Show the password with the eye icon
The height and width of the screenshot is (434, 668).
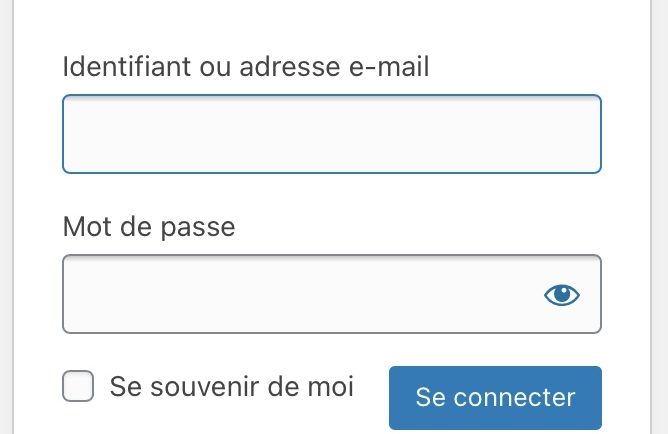click(x=561, y=295)
